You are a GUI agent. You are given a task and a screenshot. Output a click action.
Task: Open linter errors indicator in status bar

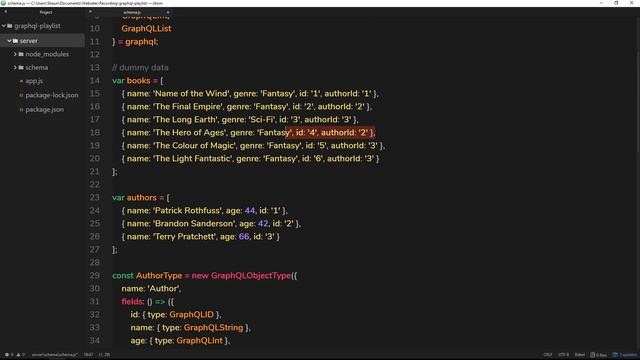9,355
